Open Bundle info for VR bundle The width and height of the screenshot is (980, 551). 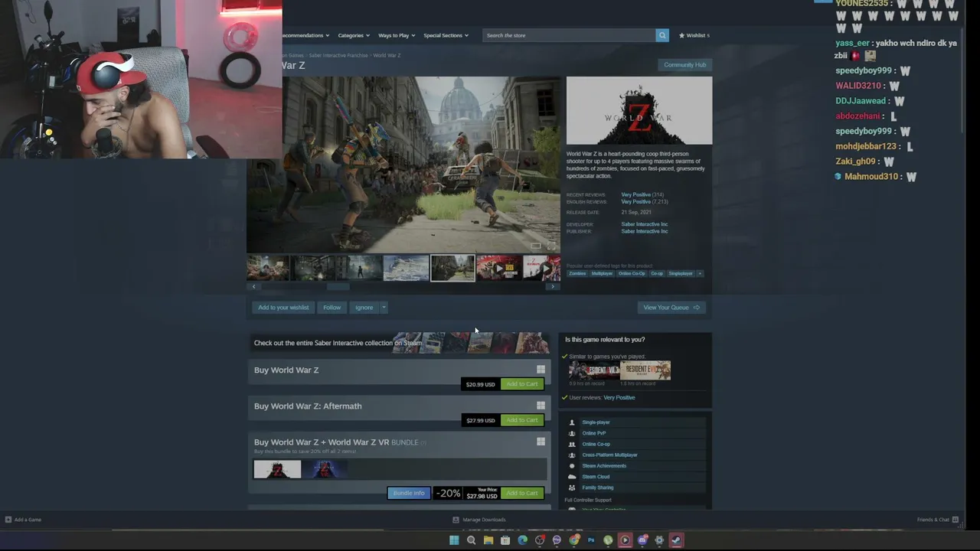pyautogui.click(x=409, y=493)
